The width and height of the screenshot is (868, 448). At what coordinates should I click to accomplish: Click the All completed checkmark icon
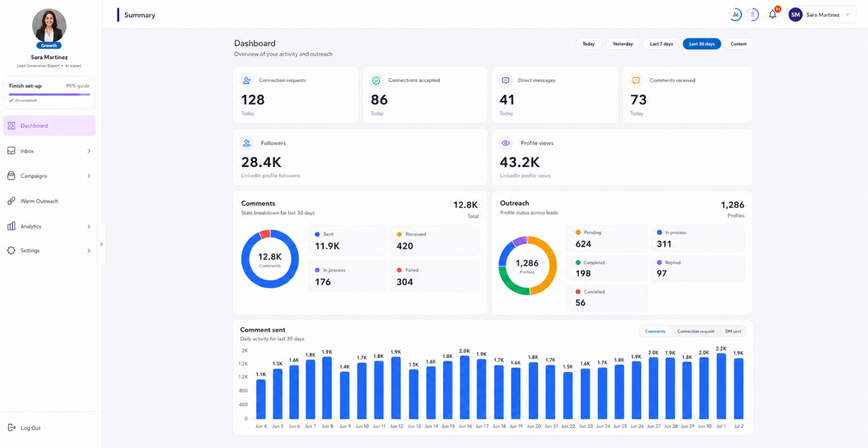[x=11, y=100]
